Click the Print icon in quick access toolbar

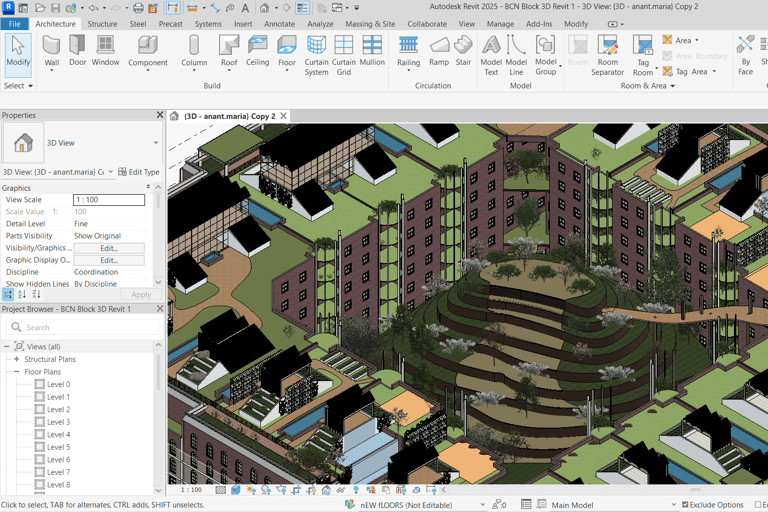(x=138, y=8)
